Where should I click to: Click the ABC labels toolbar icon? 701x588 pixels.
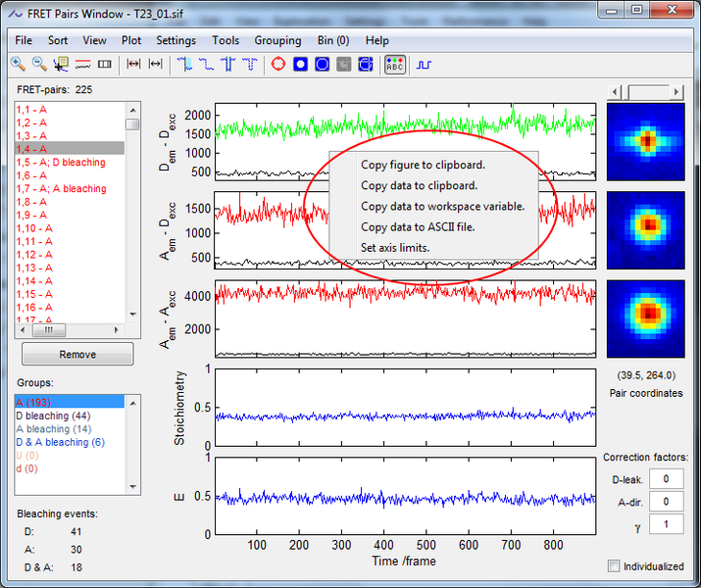pos(394,65)
